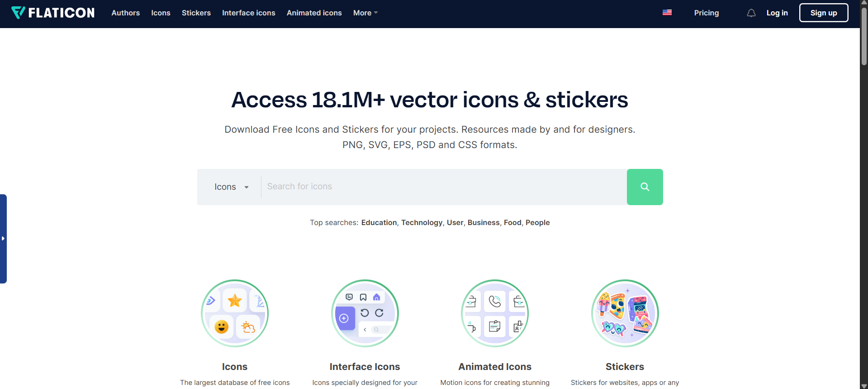
Task: Click the scrollbar down arrow
Action: (864, 386)
